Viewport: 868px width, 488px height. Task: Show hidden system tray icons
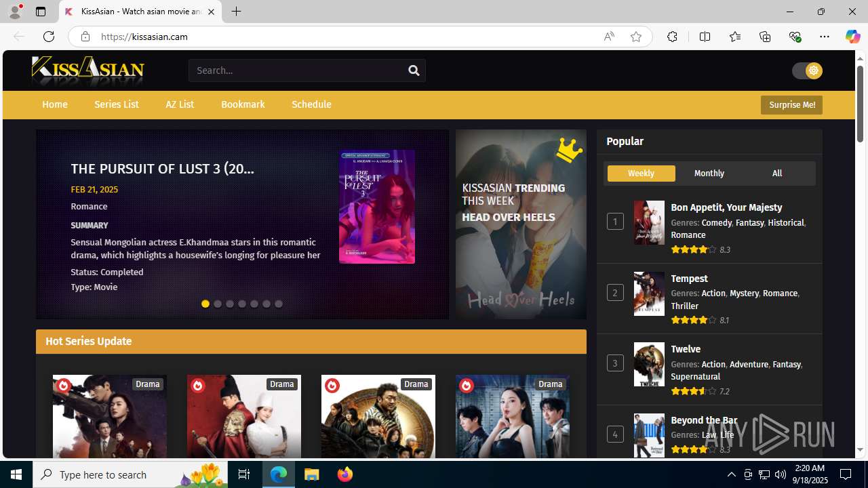[x=731, y=474]
